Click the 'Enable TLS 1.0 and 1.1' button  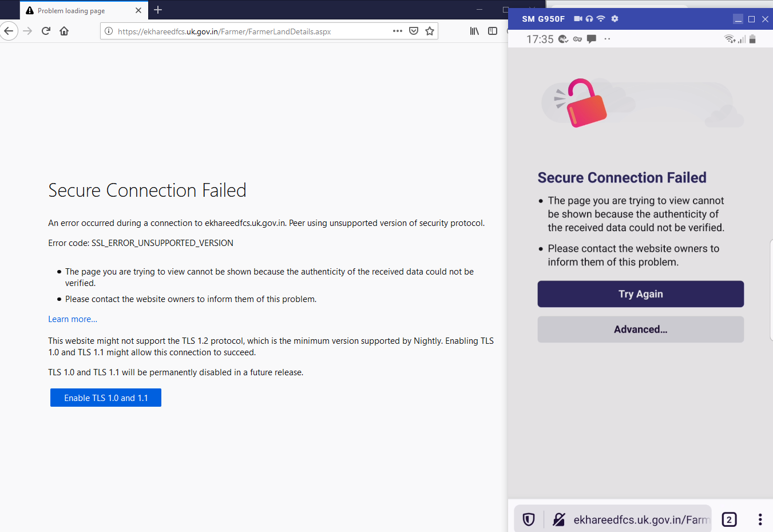[x=105, y=397]
